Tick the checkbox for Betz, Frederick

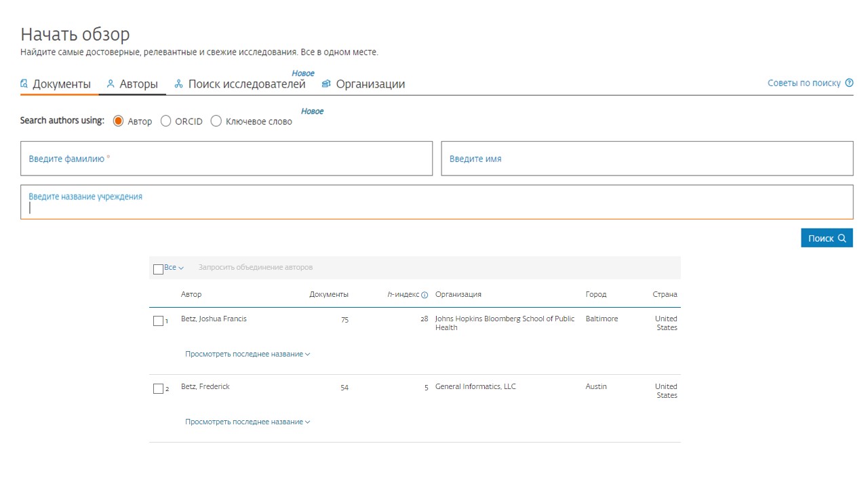158,389
